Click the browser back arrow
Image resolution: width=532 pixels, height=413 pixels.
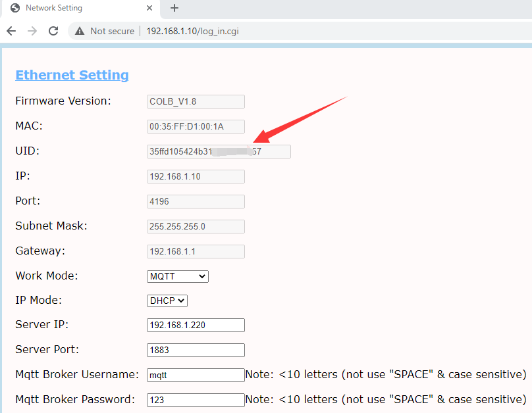(11, 31)
